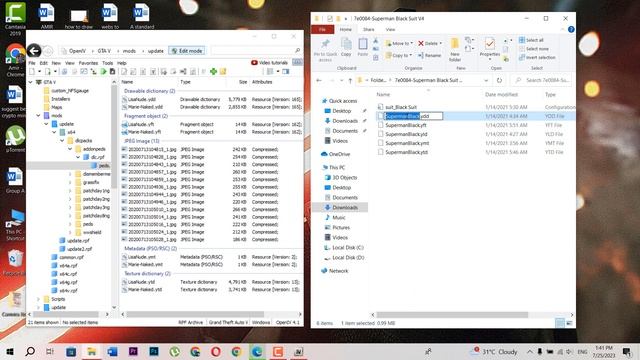Open the red File tab in Explorer
640x360 pixels.
click(x=322, y=29)
